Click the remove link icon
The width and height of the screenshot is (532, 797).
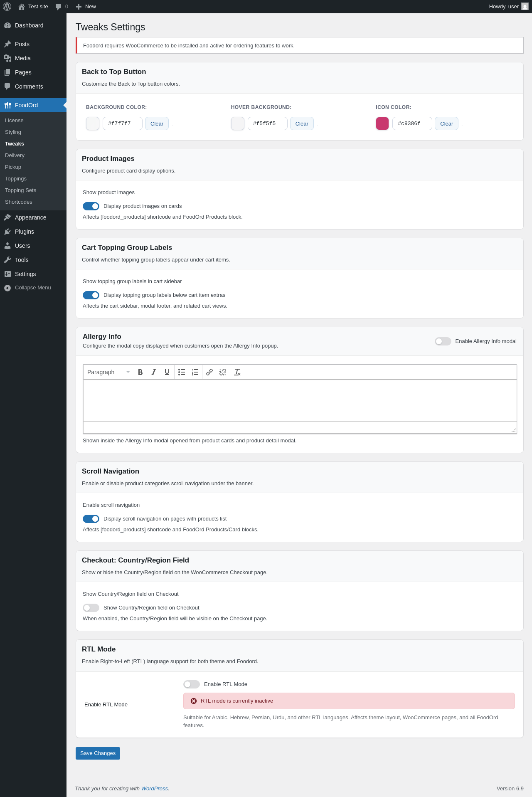[x=223, y=372]
